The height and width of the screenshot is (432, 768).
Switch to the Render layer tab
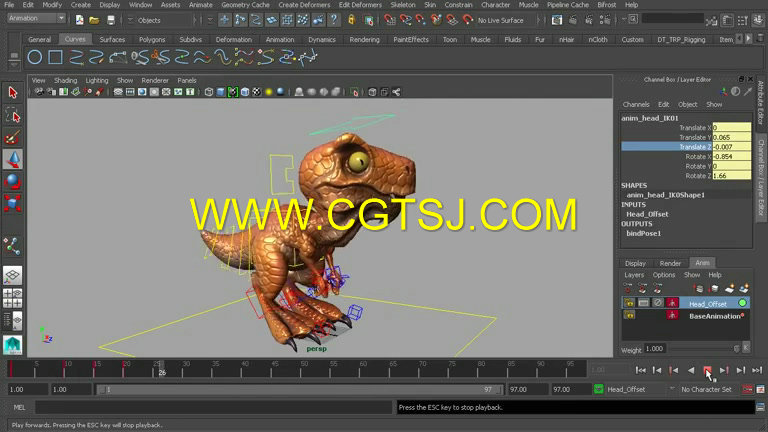pos(670,263)
